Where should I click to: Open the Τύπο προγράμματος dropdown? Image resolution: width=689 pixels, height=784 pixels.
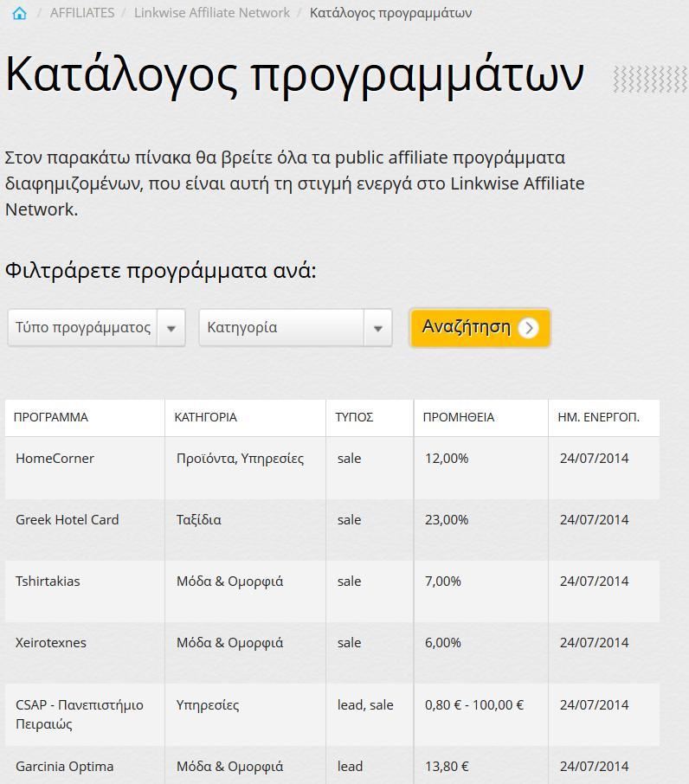[x=96, y=327]
